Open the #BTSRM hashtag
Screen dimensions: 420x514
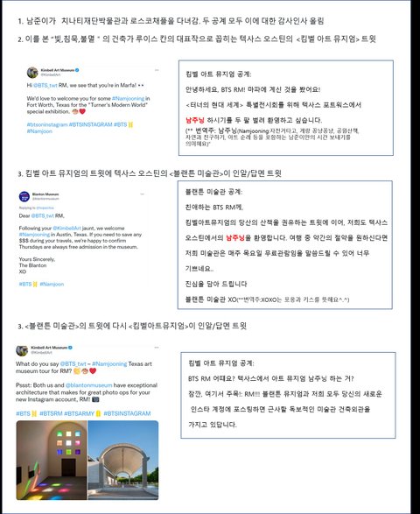pos(51,413)
